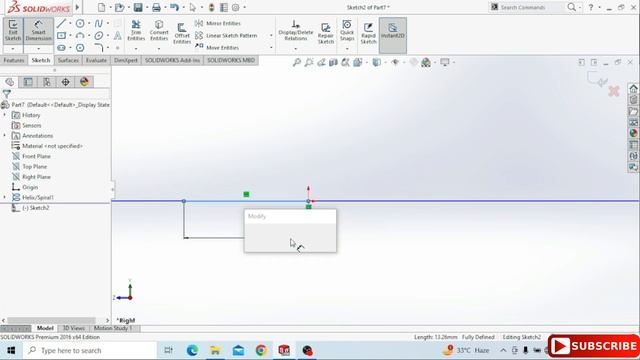Click the Options gear icon
The width and height of the screenshot is (640, 360).
point(236,7)
